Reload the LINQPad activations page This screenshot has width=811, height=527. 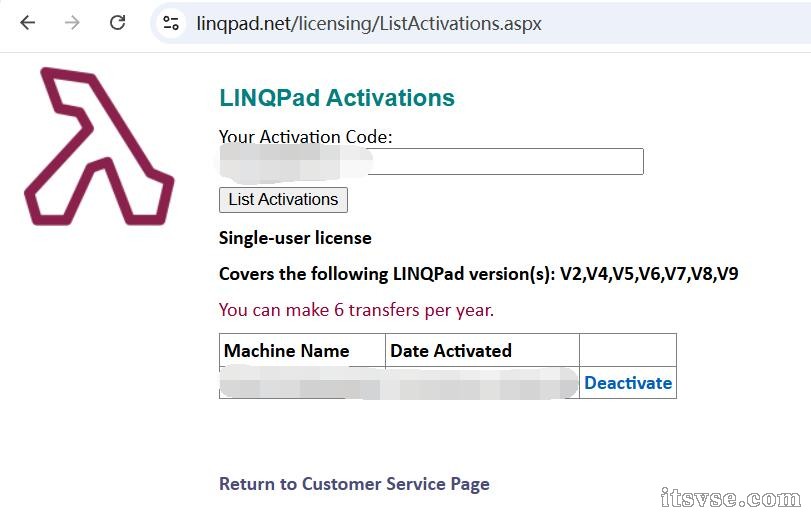point(117,23)
